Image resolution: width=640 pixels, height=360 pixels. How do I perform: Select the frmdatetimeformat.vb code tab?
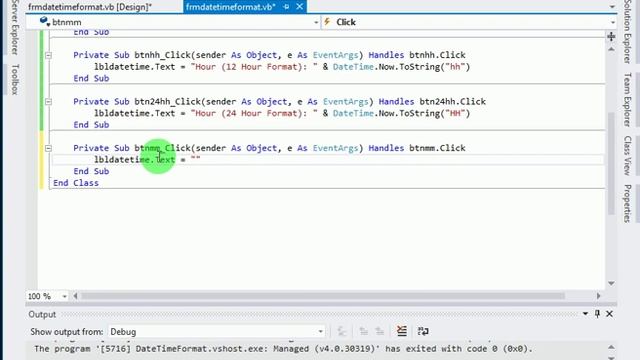(231, 7)
